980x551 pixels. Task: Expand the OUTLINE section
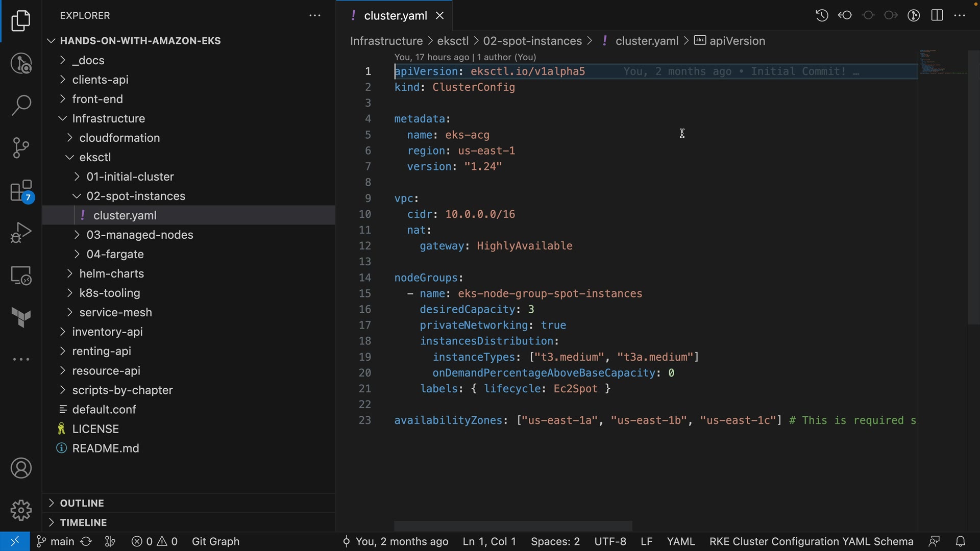[82, 503]
